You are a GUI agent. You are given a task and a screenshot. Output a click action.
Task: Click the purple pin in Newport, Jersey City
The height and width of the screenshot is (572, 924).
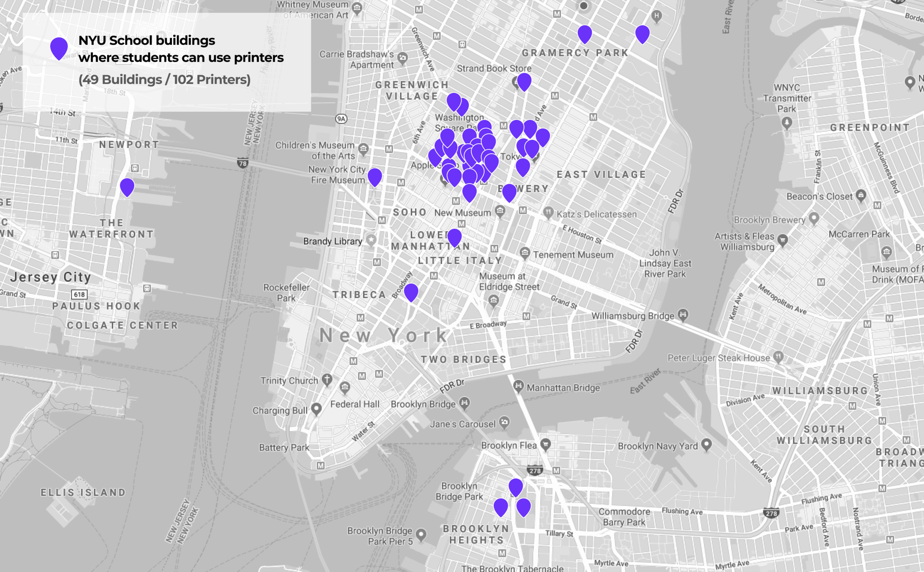127,186
